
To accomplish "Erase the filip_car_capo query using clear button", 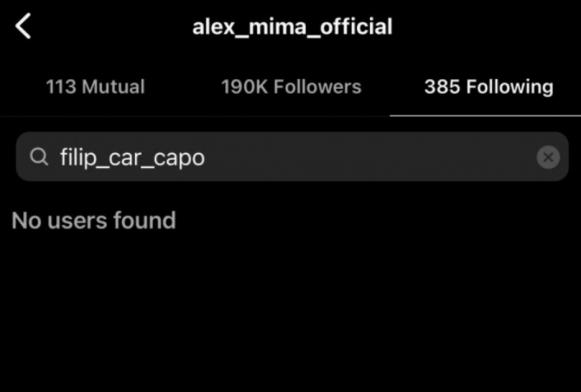I will coord(548,157).
